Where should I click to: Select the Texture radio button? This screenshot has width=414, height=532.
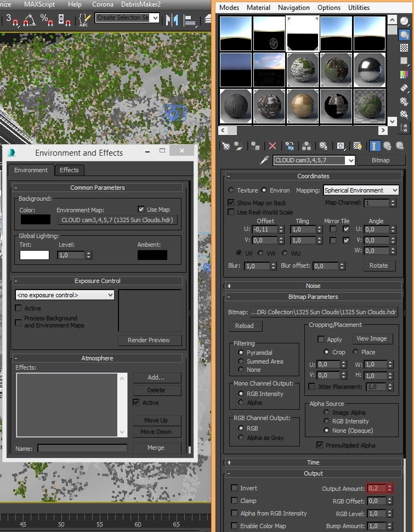[x=231, y=190]
